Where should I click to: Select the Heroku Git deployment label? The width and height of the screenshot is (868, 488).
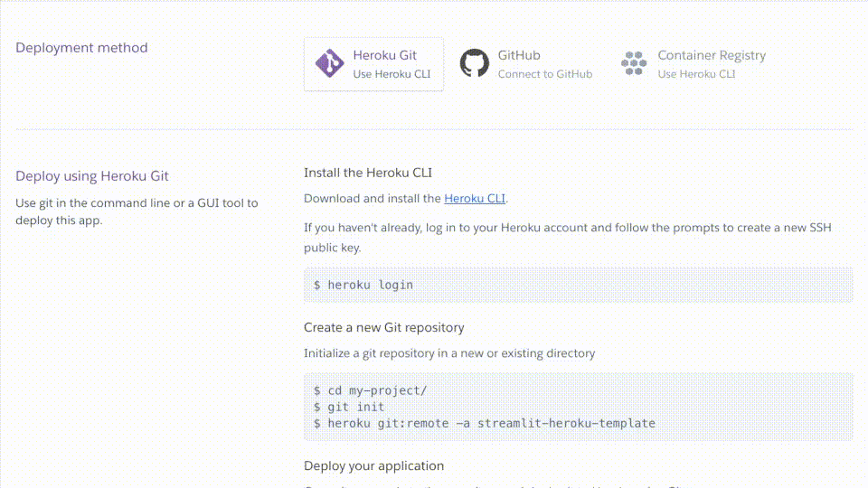pos(384,55)
